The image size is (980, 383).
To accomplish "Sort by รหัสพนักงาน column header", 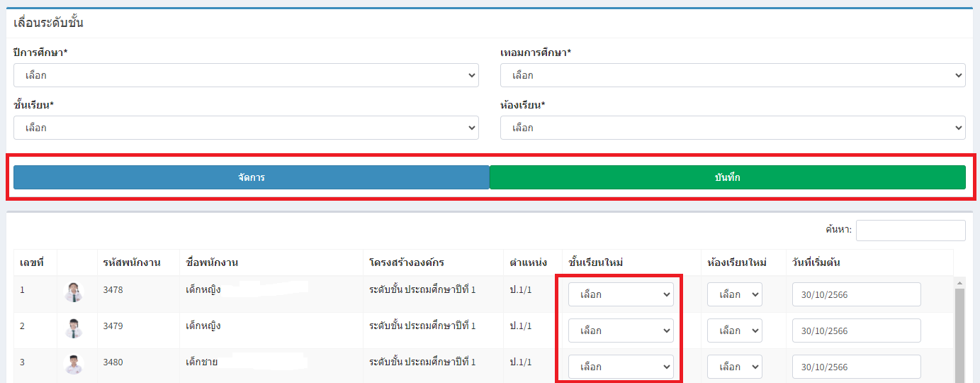I will 137,262.
